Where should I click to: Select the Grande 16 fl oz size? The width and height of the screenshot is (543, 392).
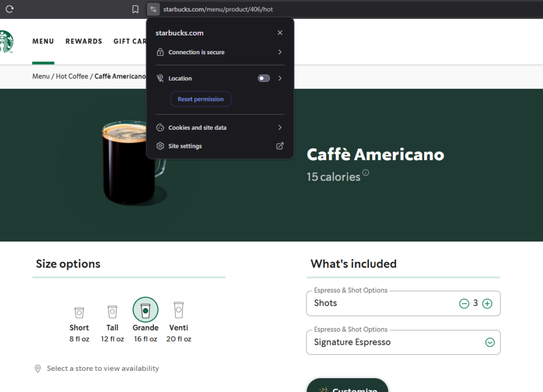point(145,320)
